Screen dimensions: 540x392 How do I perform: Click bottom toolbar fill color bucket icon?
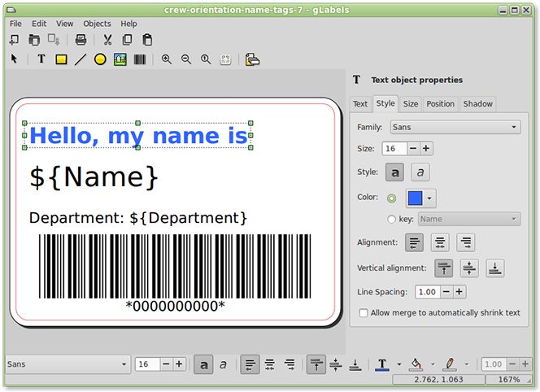[416, 364]
